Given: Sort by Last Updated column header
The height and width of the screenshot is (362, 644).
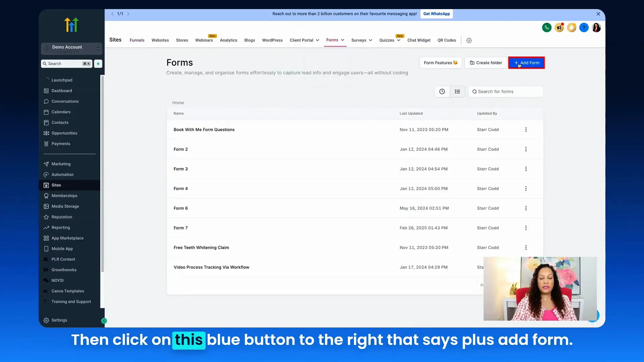Looking at the screenshot, I should tap(411, 114).
